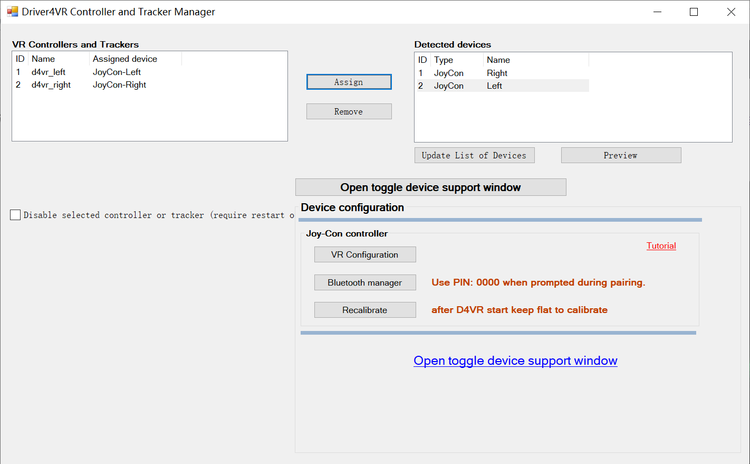750x464 pixels.
Task: Click Update List of Devices button
Action: point(474,155)
